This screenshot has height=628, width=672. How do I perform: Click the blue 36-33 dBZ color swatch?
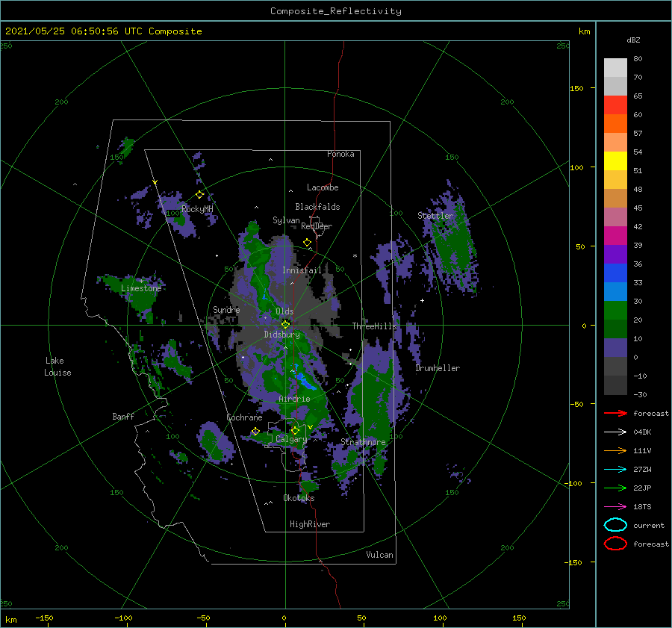pyautogui.click(x=615, y=273)
